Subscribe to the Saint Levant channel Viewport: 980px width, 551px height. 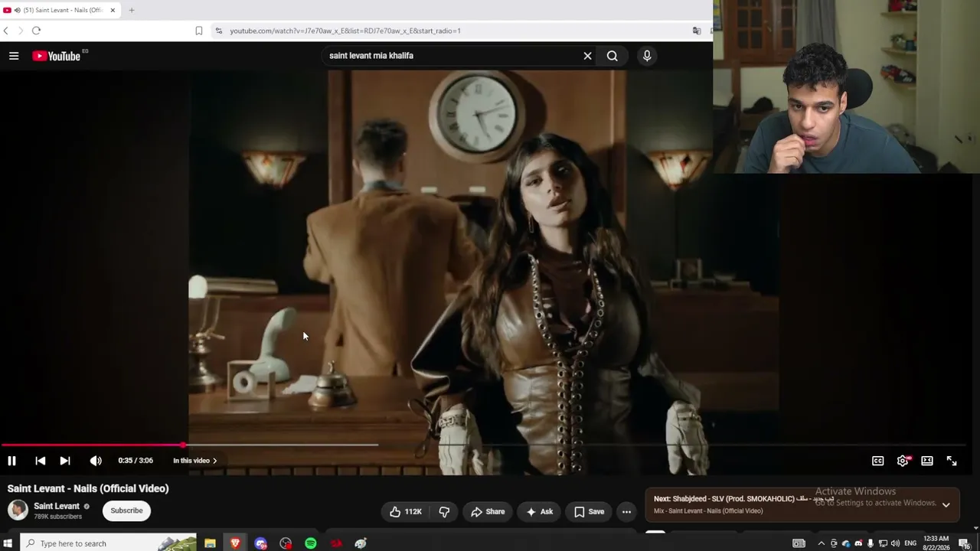click(x=126, y=510)
